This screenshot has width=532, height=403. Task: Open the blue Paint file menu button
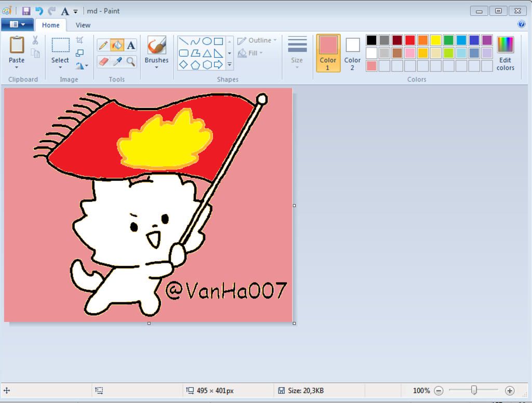[17, 24]
